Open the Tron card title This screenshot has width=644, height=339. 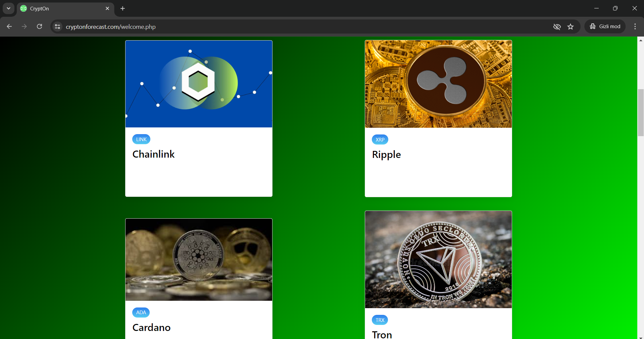[x=382, y=335]
